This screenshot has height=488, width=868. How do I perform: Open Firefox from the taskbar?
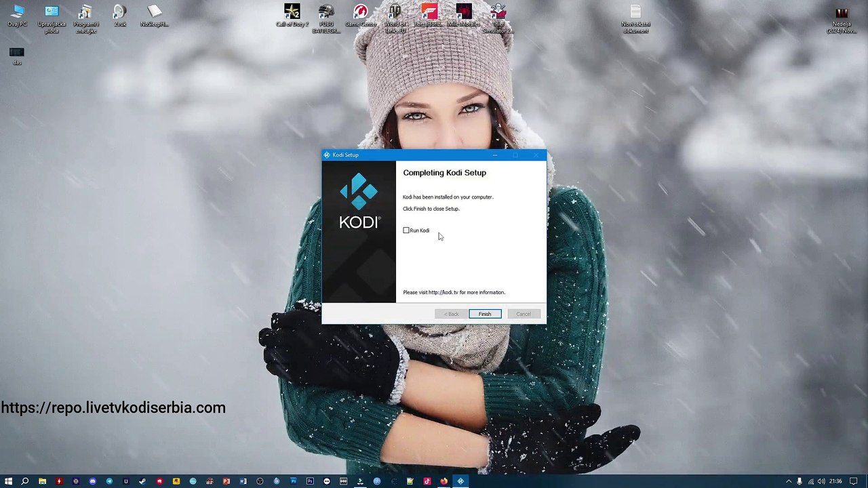[x=443, y=481]
